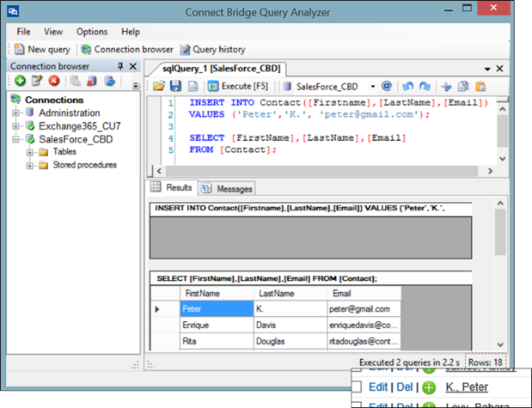Viewport: 532px width, 408px height.
Task: Select the sqlQuery_1 [SalesForce_CBD] tab
Action: (x=221, y=69)
